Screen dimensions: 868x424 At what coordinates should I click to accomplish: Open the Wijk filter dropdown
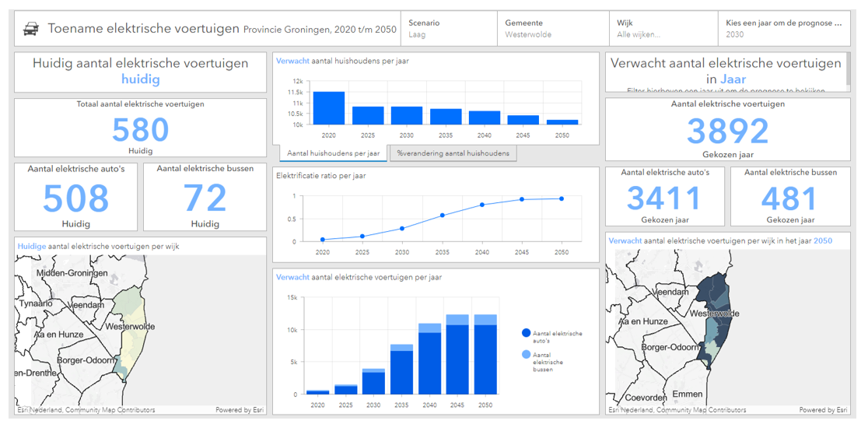click(x=663, y=29)
